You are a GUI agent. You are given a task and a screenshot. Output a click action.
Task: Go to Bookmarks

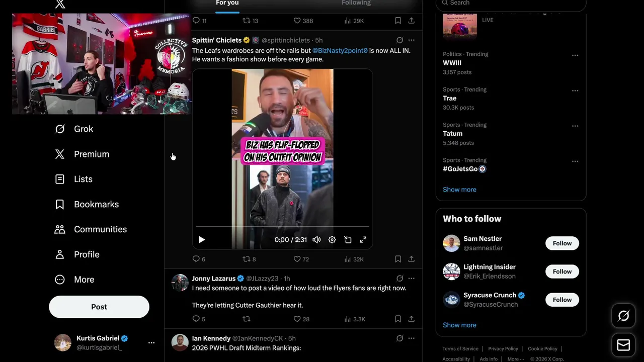pos(87,204)
